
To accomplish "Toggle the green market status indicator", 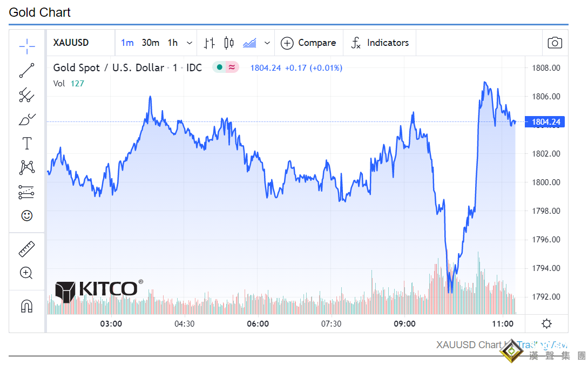I will [x=219, y=67].
